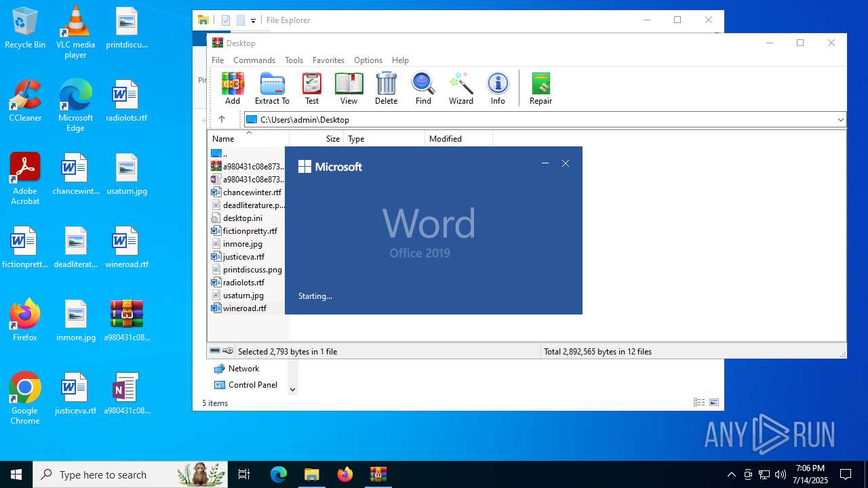Image resolution: width=868 pixels, height=488 pixels.
Task: Open Google Chrome desktop shortcut
Action: (25, 399)
